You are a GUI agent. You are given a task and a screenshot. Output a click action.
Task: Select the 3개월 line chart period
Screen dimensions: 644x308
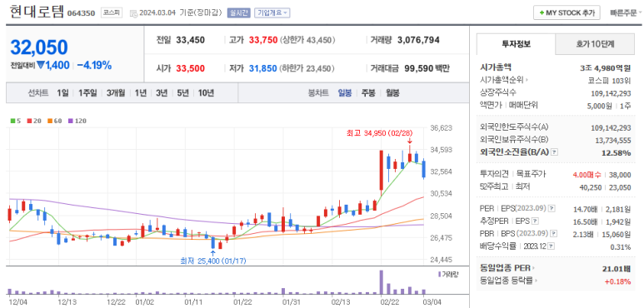pos(116,92)
